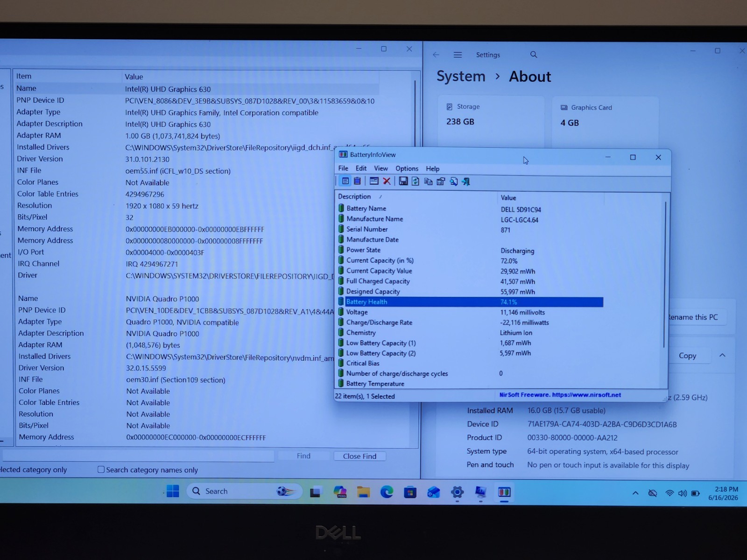Select the Full Charged Capacity row

pos(471,281)
